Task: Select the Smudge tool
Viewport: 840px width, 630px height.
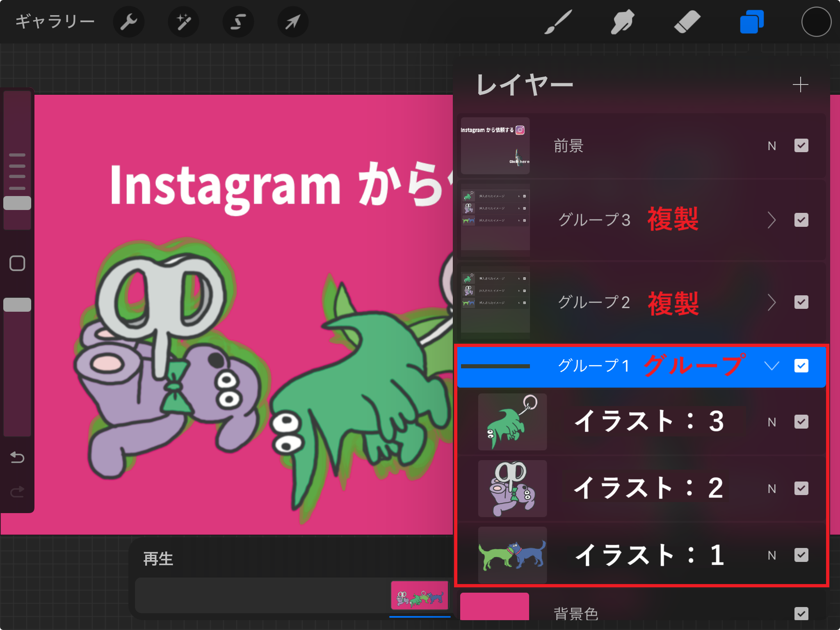Action: [x=622, y=21]
